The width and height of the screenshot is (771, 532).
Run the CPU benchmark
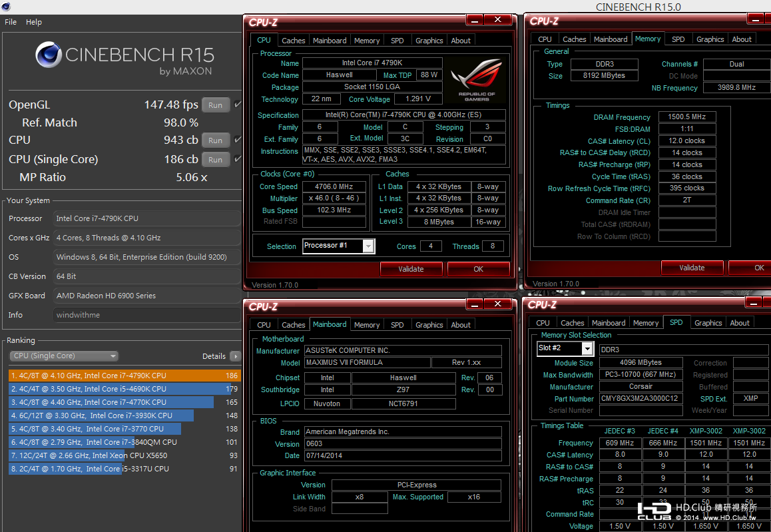[215, 140]
